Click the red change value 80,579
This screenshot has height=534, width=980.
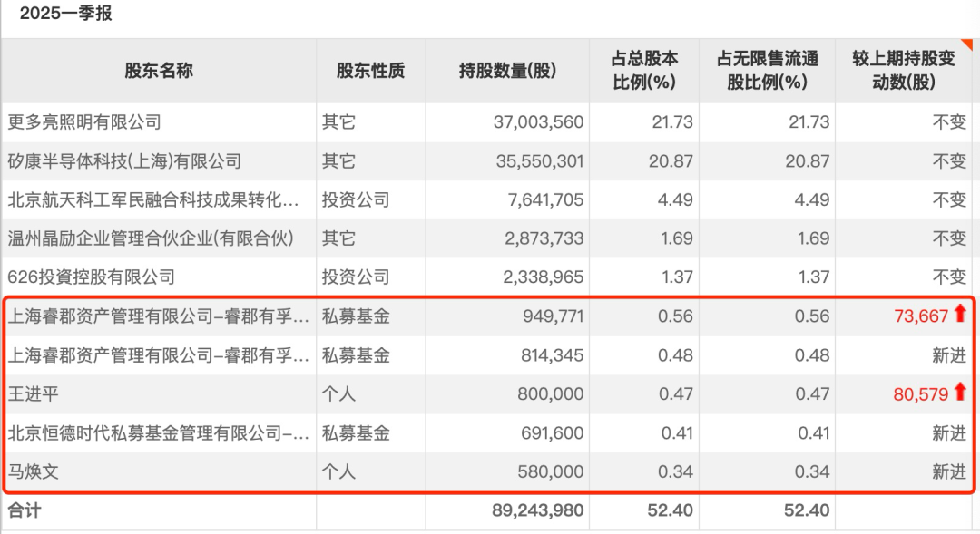coord(921,394)
